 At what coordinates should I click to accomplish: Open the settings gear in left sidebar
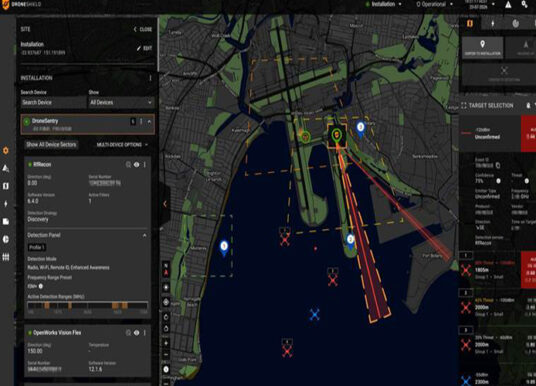click(x=6, y=150)
